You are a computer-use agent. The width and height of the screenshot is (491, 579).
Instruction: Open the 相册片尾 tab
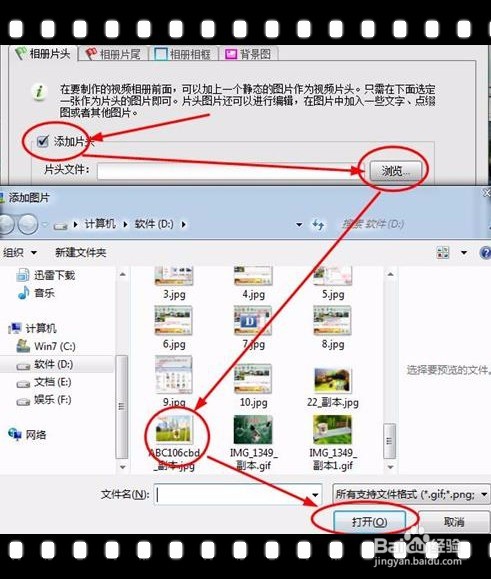point(113,54)
